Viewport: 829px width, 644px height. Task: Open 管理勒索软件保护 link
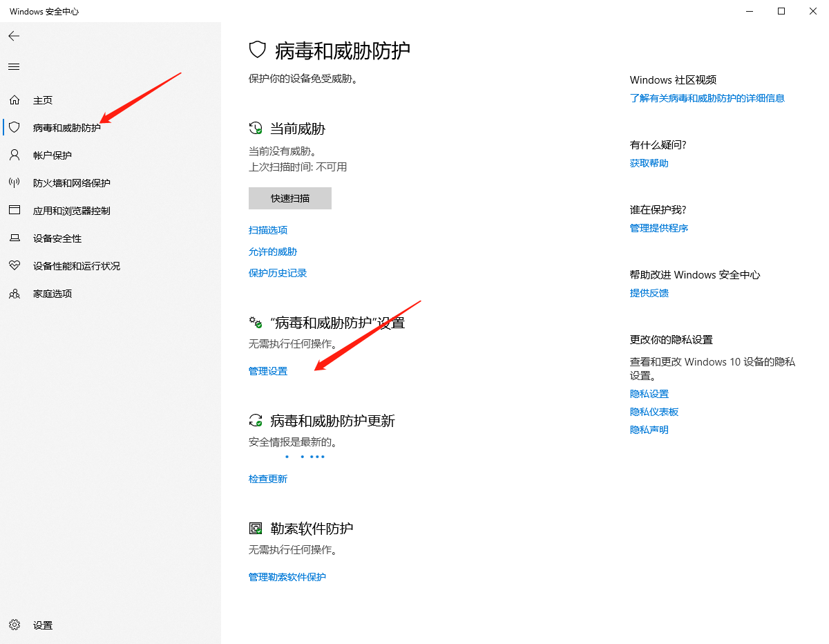pyautogui.click(x=287, y=577)
